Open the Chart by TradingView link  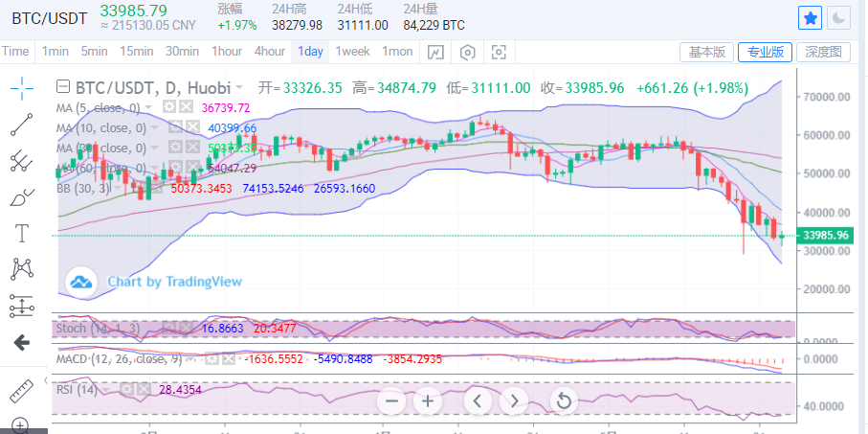pos(174,282)
